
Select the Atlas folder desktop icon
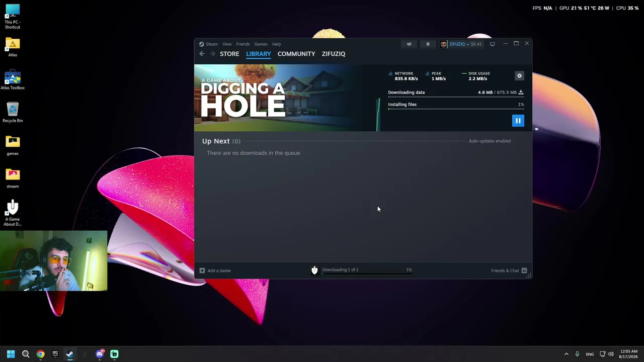pyautogui.click(x=13, y=48)
